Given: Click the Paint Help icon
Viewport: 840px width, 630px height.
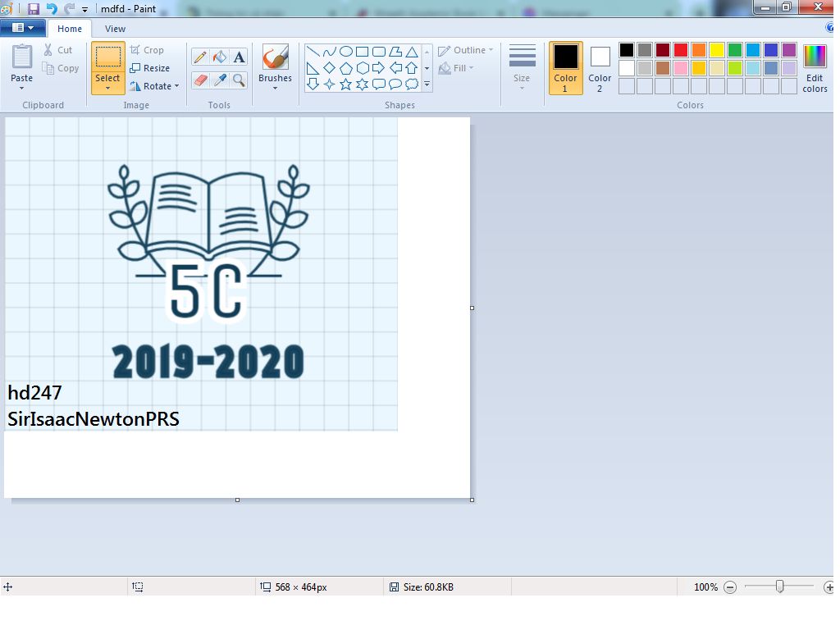Looking at the screenshot, I should (x=830, y=28).
